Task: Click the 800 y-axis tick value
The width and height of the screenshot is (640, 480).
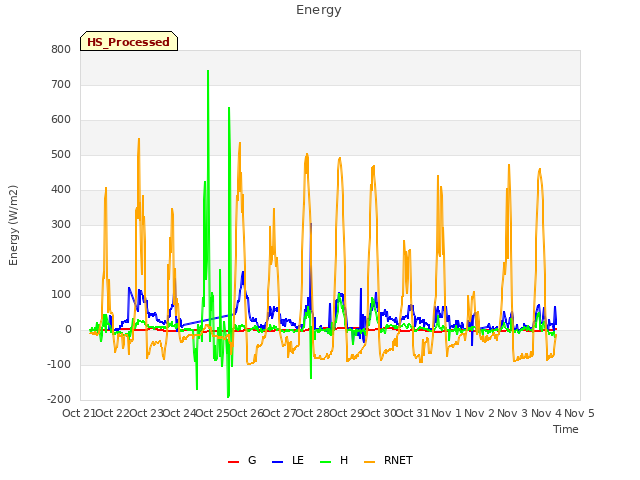Action: pyautogui.click(x=61, y=49)
